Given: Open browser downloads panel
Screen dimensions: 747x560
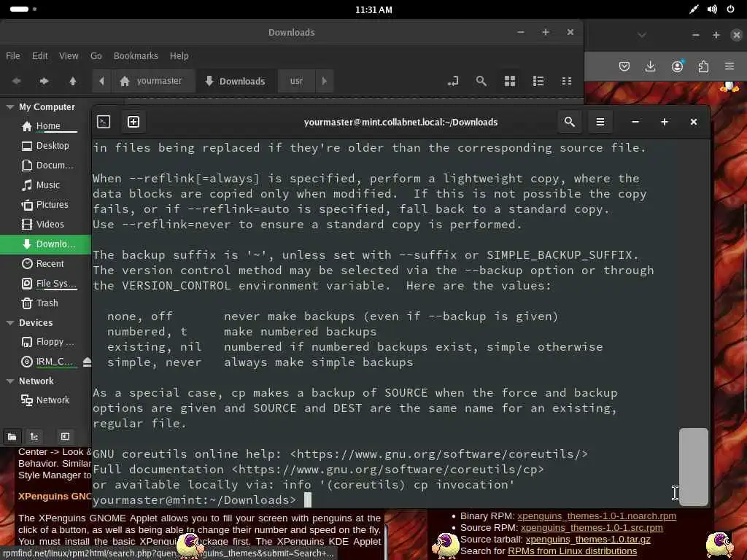Looking at the screenshot, I should click(650, 66).
